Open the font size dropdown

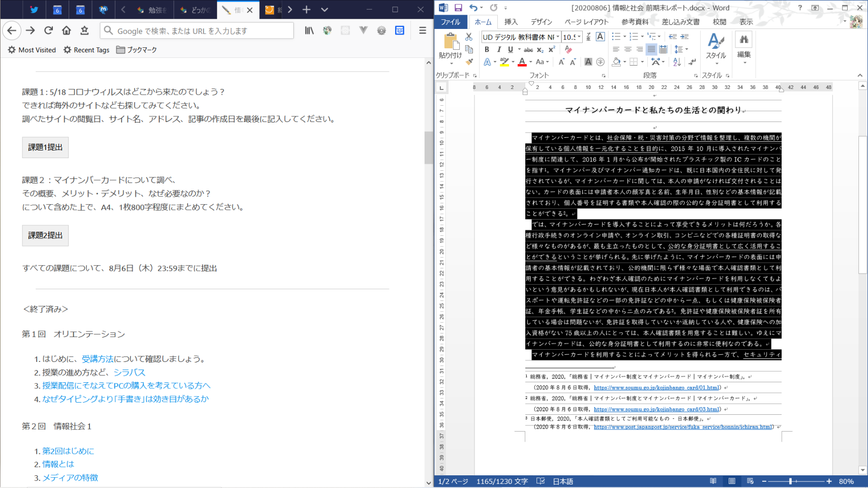click(x=579, y=37)
